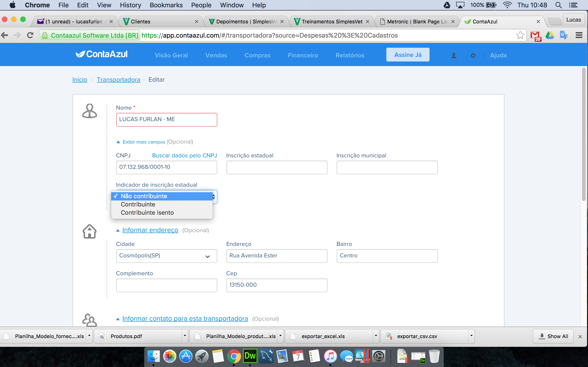Screen dimensions: 588x367
Task: Open the Financeiro menu
Action: pos(303,55)
